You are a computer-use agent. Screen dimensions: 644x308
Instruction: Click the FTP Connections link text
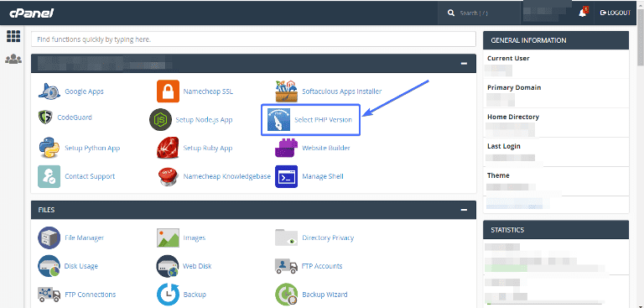tap(91, 295)
